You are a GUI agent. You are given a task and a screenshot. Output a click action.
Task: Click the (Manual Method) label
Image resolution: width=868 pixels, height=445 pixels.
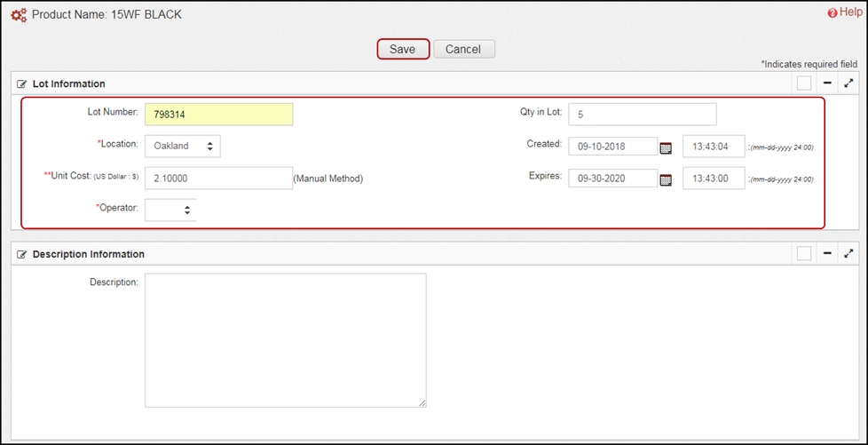[328, 179]
